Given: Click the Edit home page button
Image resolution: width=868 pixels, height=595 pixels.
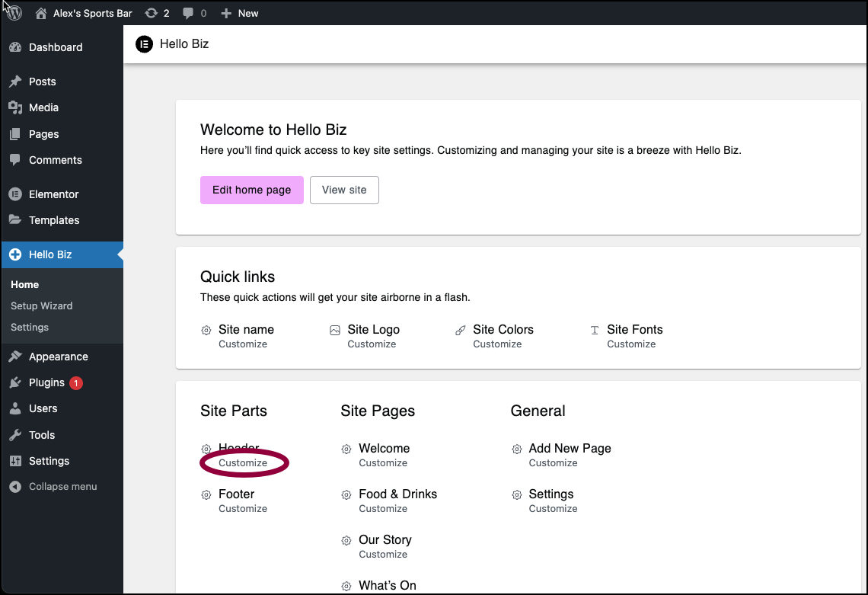Looking at the screenshot, I should [252, 190].
